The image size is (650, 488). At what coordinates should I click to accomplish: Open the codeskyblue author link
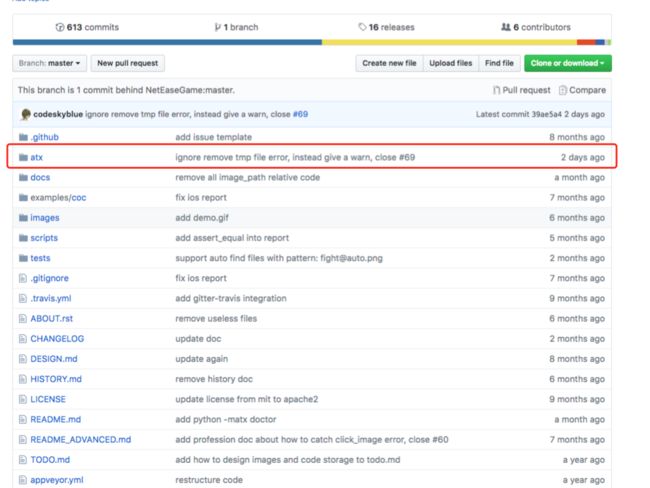[x=58, y=114]
